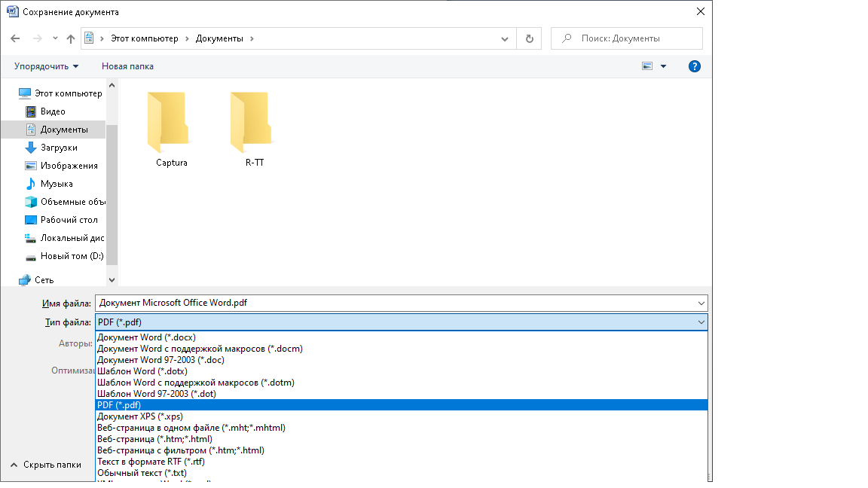Select Сеть in the navigation pane
The height and width of the screenshot is (488, 868).
[x=36, y=280]
